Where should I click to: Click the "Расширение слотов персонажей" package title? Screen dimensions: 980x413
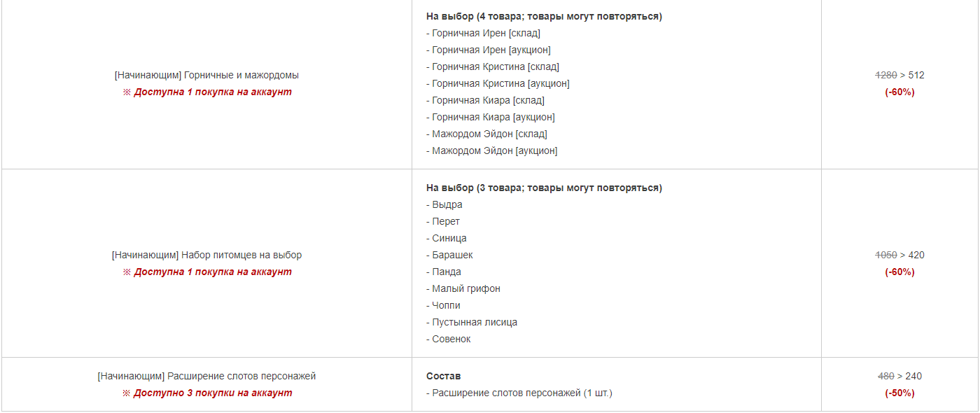(206, 376)
